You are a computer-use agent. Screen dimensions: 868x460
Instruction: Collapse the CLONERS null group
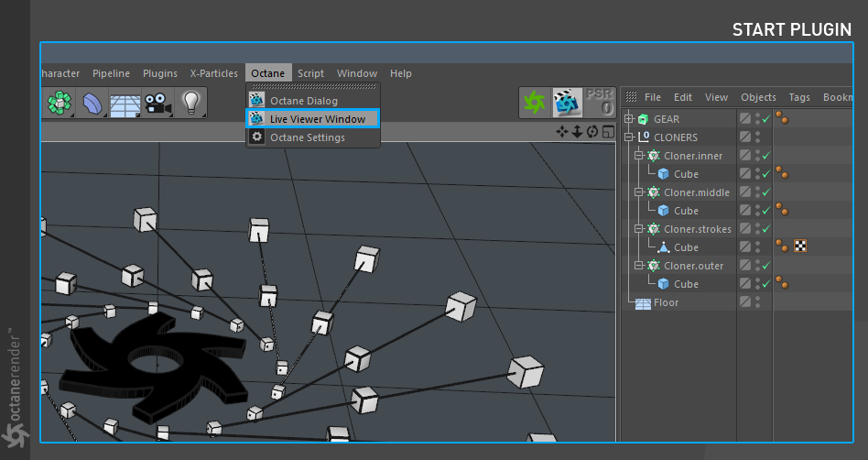point(629,137)
